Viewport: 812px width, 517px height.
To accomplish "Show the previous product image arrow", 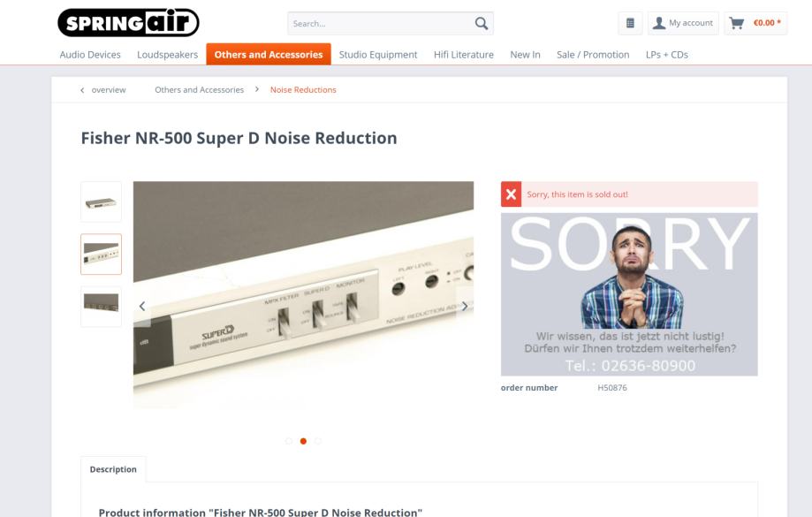I will [x=142, y=306].
